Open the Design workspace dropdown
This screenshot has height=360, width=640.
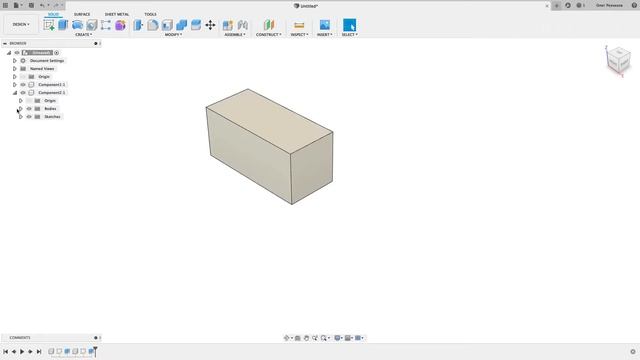[21, 24]
